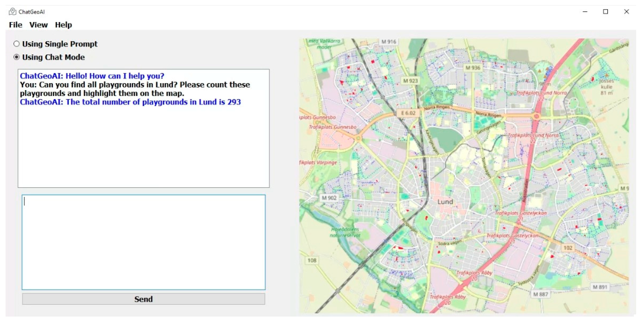Open the Help menu
The width and height of the screenshot is (644, 323).
[x=63, y=25]
